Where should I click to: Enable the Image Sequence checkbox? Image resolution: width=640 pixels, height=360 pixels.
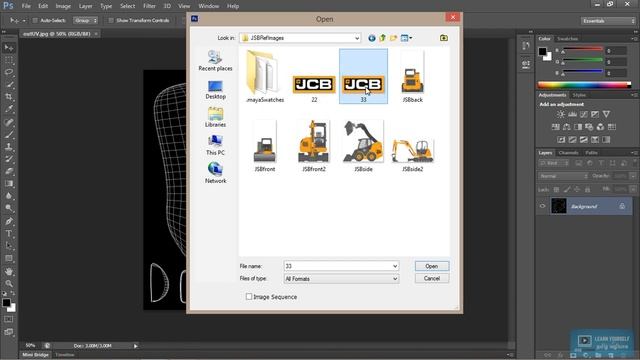(x=249, y=297)
